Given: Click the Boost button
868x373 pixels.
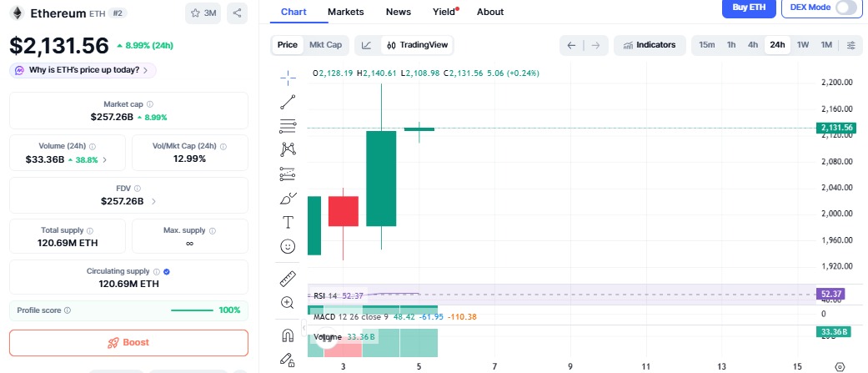Looking at the screenshot, I should tap(128, 342).
